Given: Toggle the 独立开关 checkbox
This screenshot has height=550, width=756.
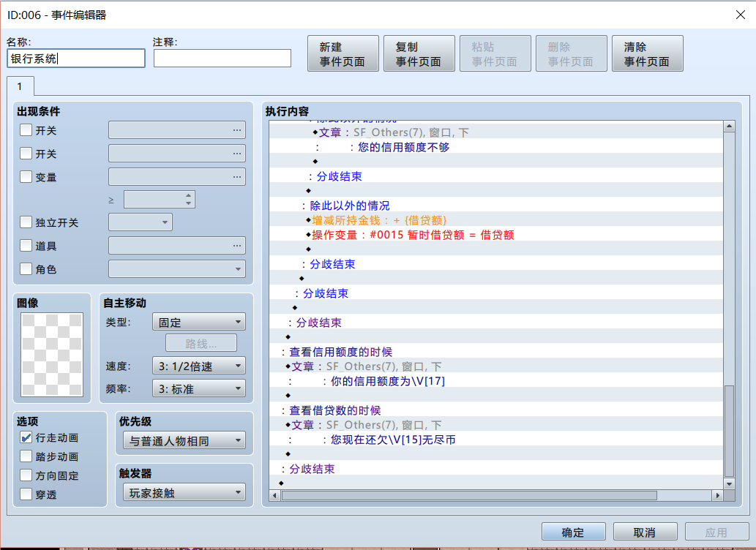Looking at the screenshot, I should click(x=26, y=222).
